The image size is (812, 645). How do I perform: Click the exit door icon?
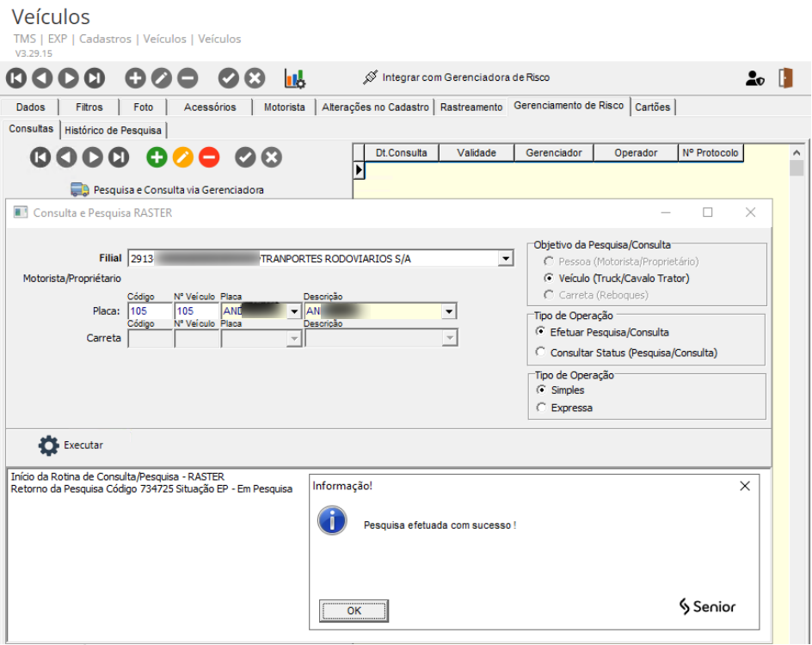784,77
